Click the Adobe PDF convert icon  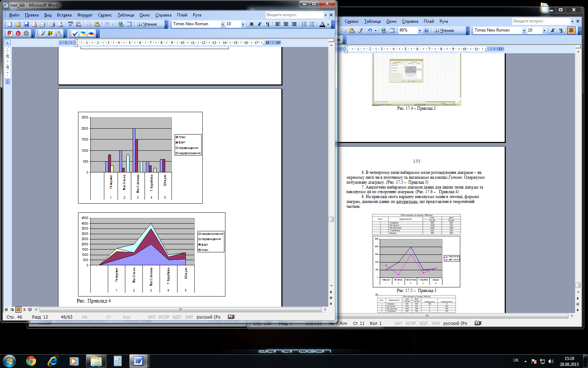(x=10, y=33)
